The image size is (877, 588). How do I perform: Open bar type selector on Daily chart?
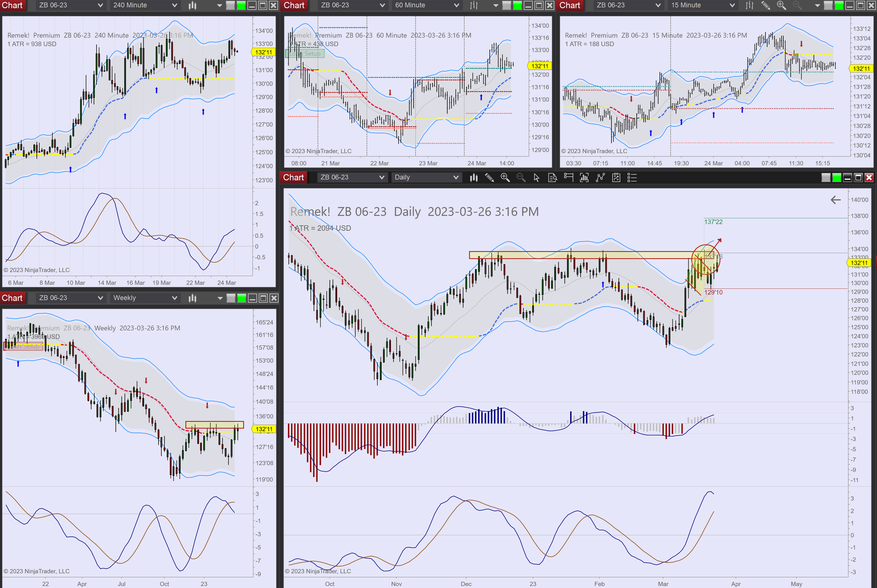[x=474, y=178]
